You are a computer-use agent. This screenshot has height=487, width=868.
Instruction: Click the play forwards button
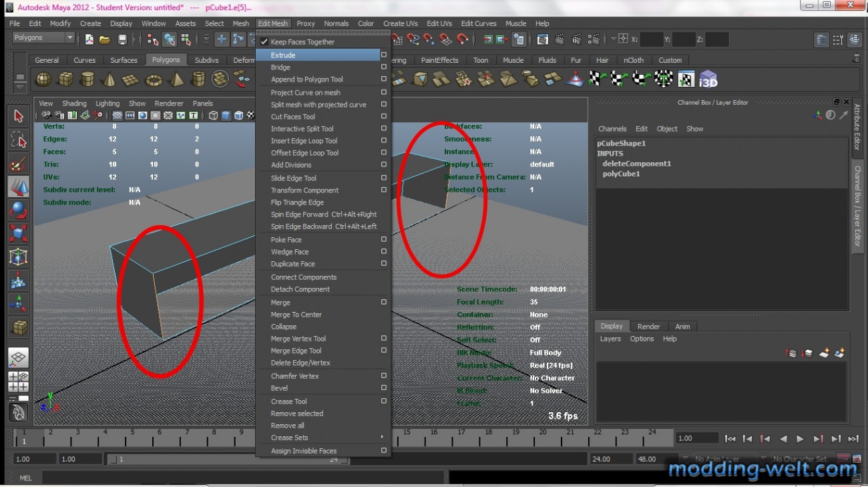800,439
